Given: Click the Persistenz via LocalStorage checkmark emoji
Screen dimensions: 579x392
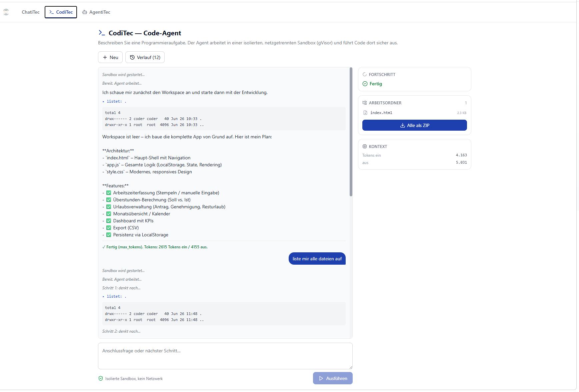Looking at the screenshot, I should pyautogui.click(x=109, y=235).
